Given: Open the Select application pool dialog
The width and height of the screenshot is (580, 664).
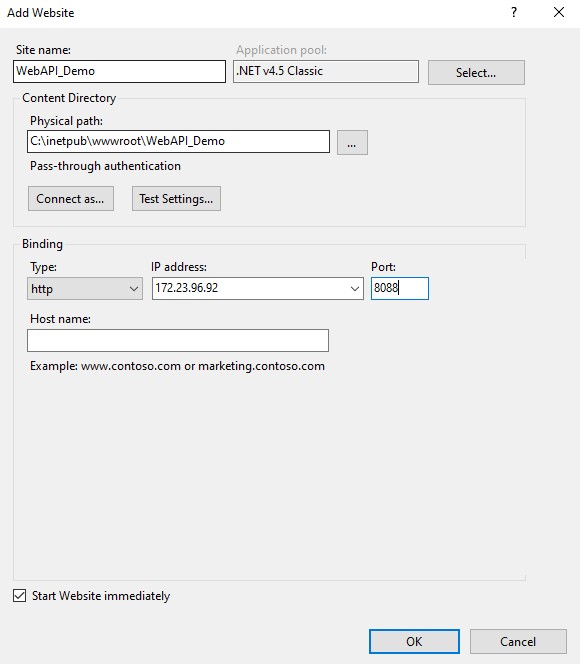Looking at the screenshot, I should (476, 72).
